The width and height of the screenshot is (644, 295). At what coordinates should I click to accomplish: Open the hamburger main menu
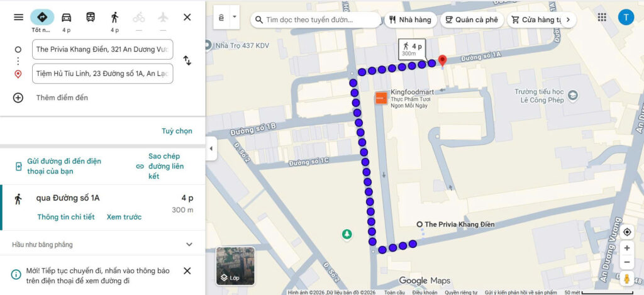(18, 17)
